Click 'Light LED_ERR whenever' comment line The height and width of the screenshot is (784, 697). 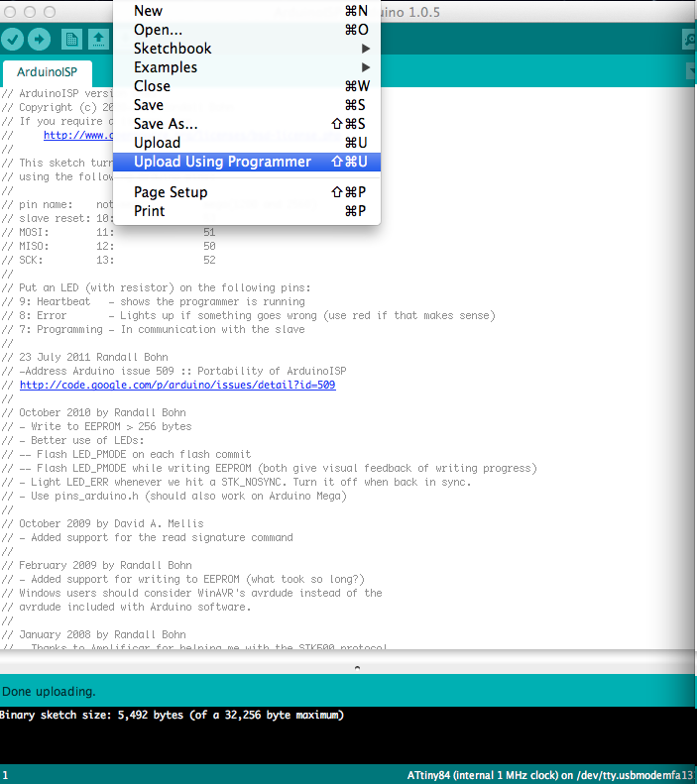coord(236,482)
